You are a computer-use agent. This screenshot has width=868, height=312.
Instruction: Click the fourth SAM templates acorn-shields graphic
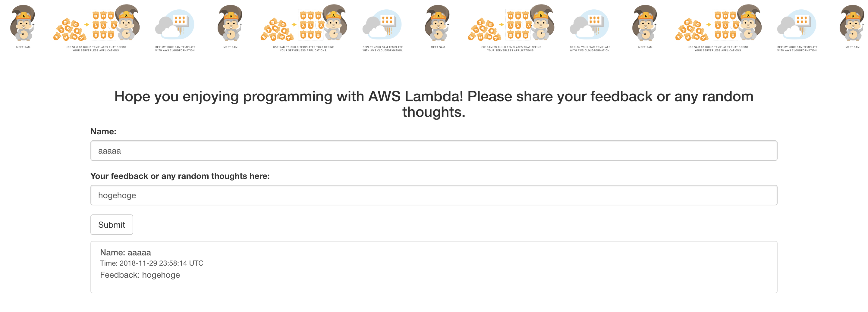point(717,23)
